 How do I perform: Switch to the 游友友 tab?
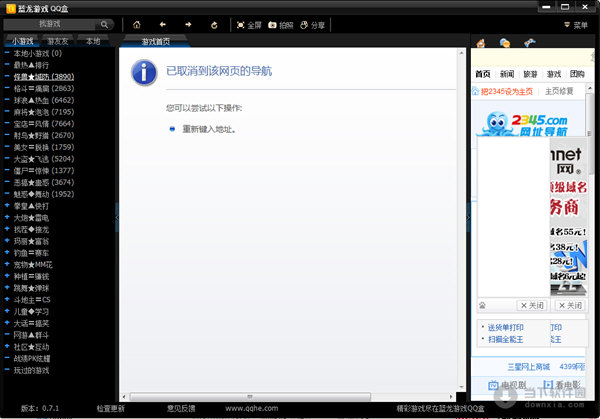[57, 41]
